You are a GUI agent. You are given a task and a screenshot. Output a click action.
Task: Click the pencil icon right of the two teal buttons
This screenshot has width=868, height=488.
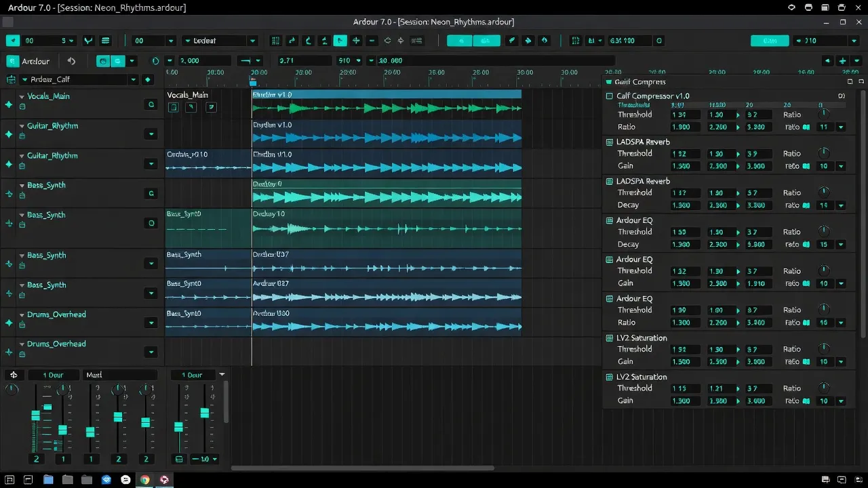(512, 41)
